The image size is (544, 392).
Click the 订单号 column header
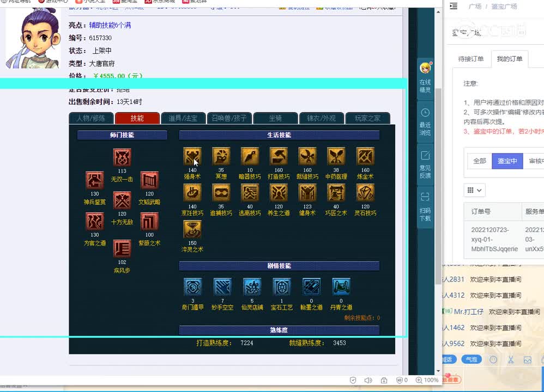(481, 211)
